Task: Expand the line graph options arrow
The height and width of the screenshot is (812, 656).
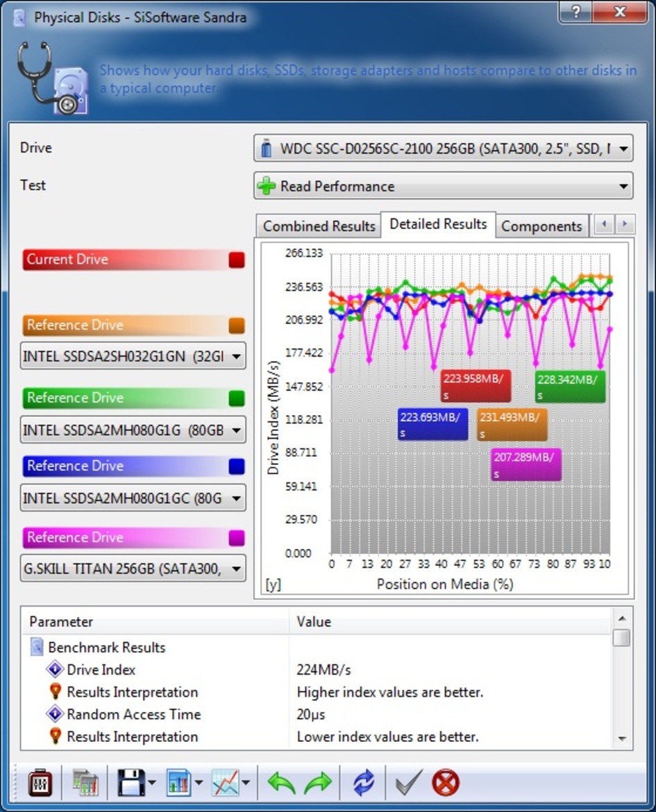Action: coord(246,783)
